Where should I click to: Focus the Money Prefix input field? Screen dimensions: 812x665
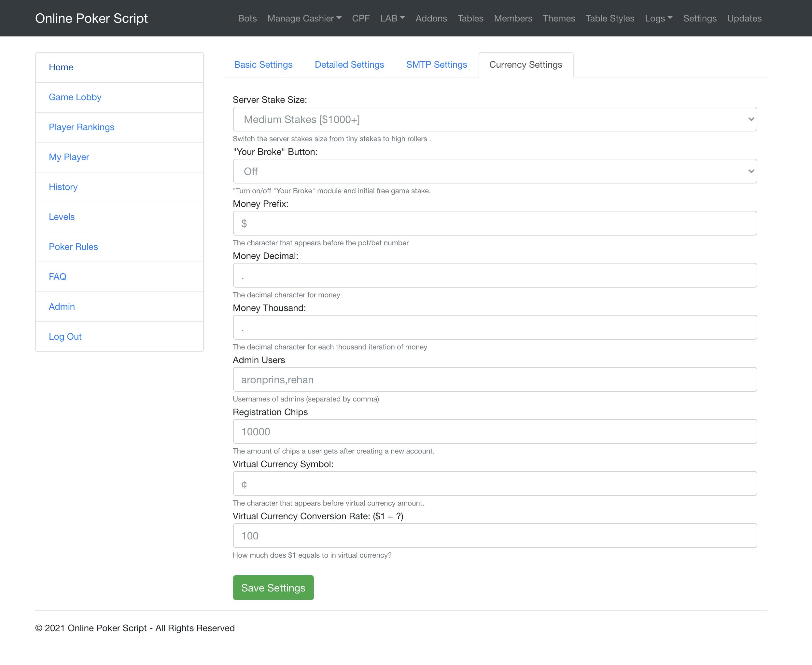pos(495,223)
